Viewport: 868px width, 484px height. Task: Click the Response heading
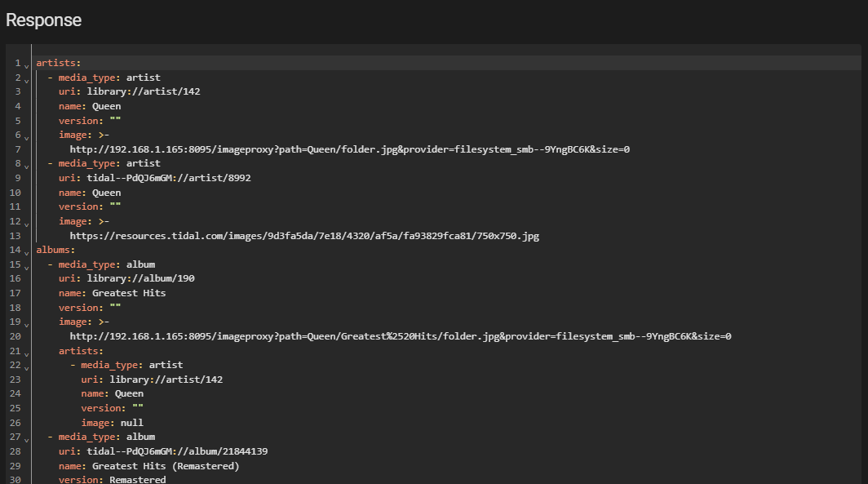[x=43, y=20]
